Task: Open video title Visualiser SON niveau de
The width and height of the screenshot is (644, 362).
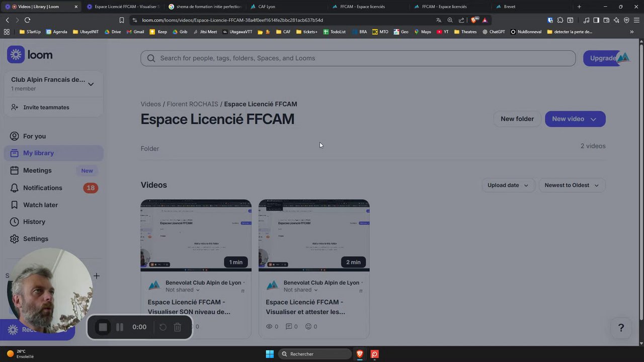Action: [189, 307]
